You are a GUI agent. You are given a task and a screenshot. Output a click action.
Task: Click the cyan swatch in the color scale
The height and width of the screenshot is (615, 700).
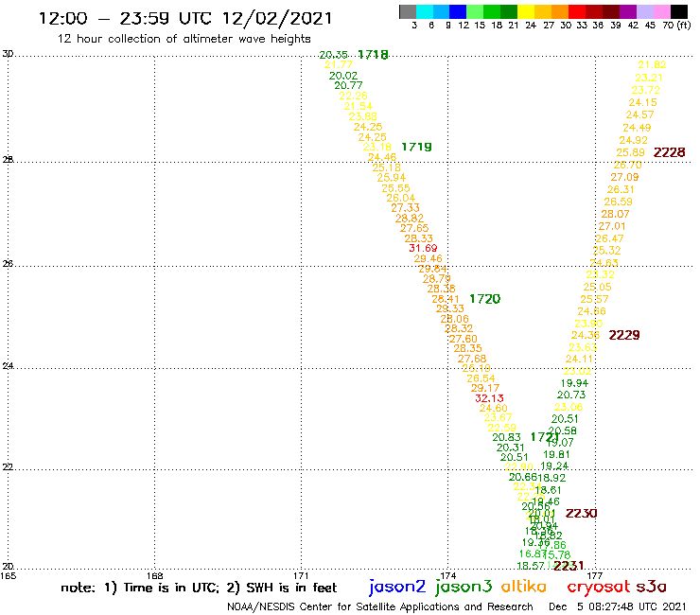tap(425, 11)
